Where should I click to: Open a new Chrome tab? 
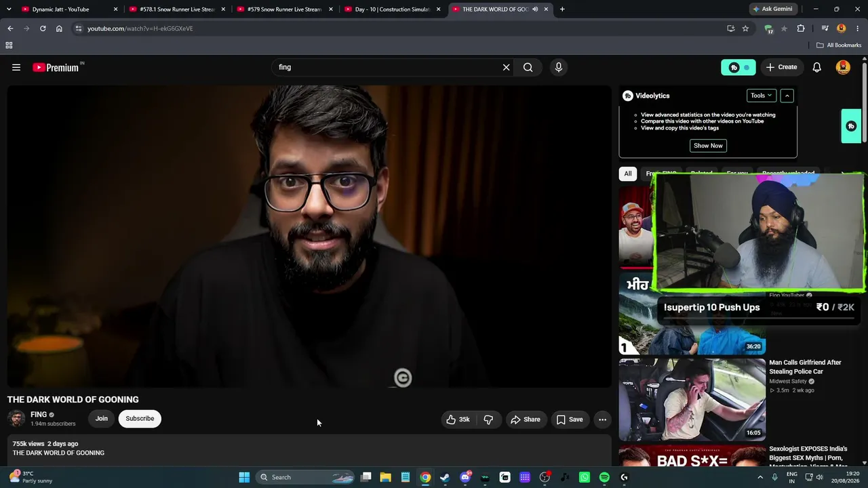pos(562,9)
